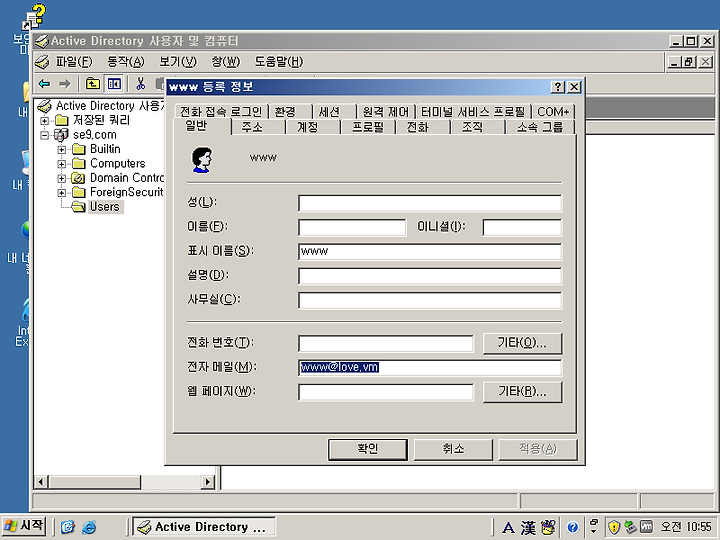Click the se9.com domain icon

[61, 135]
